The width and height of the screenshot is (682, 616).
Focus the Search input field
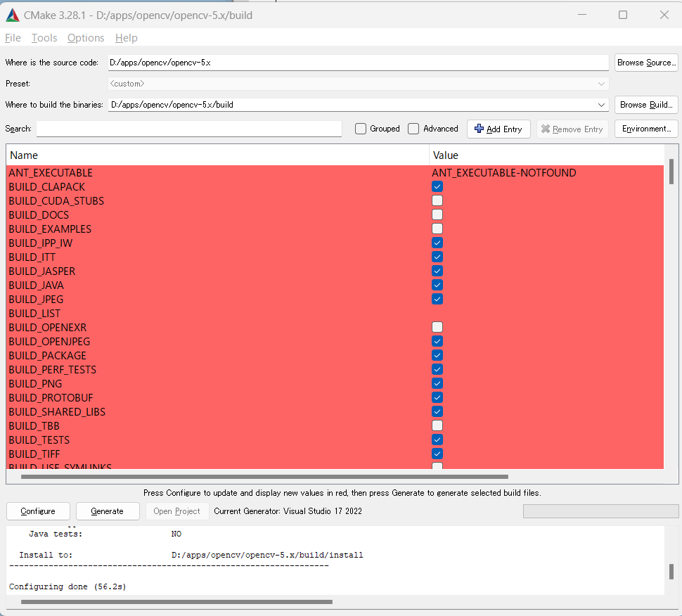188,129
